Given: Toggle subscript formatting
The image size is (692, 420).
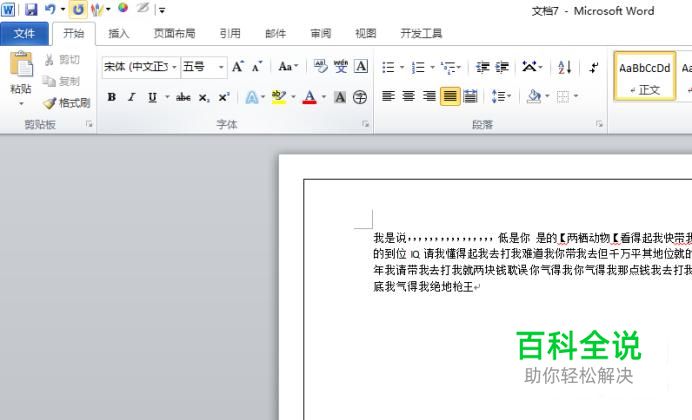Looking at the screenshot, I should coord(204,97).
